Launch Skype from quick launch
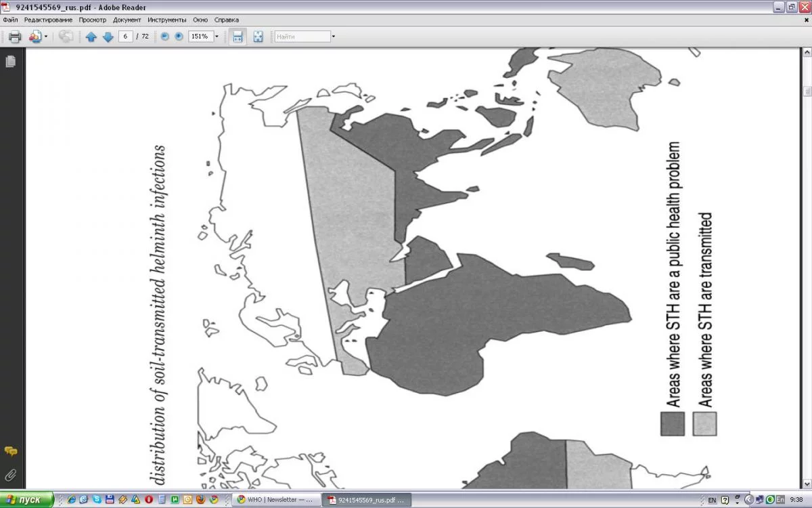This screenshot has height=508, width=812. pyautogui.click(x=97, y=500)
